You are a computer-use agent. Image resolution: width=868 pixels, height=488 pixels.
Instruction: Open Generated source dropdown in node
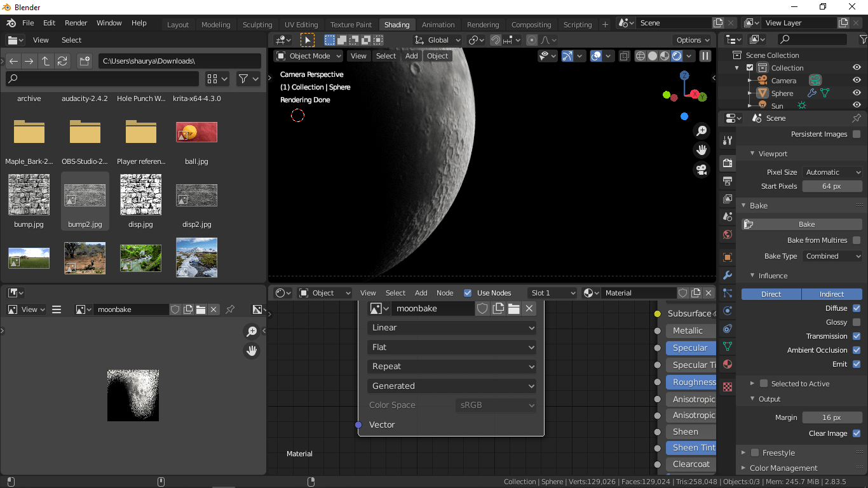coord(452,386)
